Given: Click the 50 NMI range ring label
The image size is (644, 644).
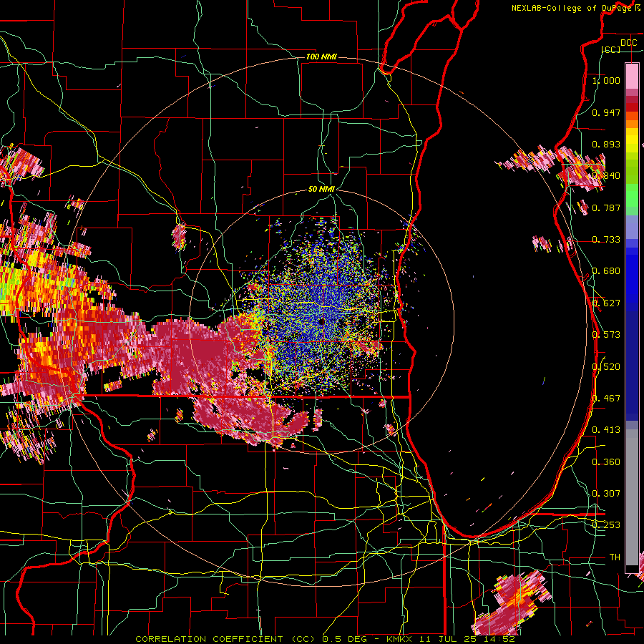Looking at the screenshot, I should pyautogui.click(x=321, y=190).
